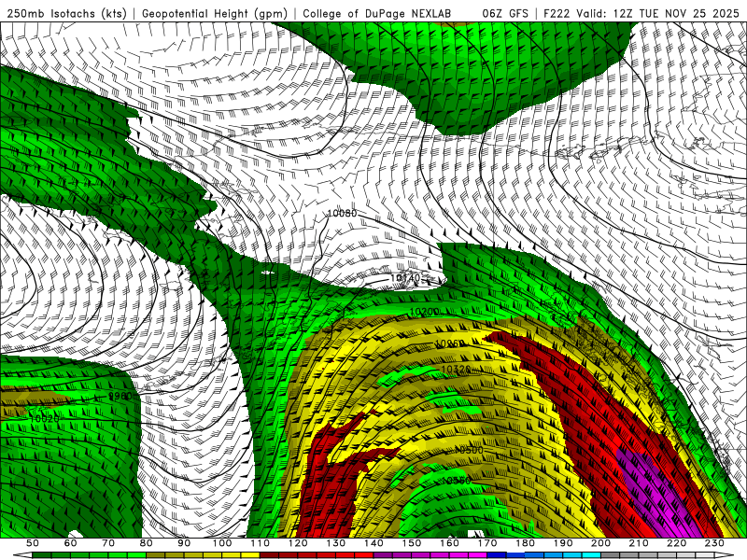Viewport: 747px width, 560px height.
Task: Click the 80 value on the color scale
Action: 147,543
